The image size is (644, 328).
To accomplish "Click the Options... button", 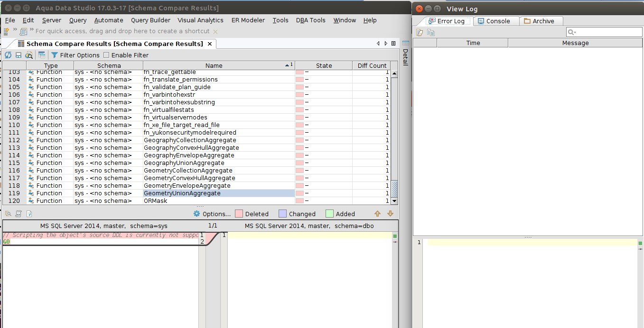I will pos(212,214).
